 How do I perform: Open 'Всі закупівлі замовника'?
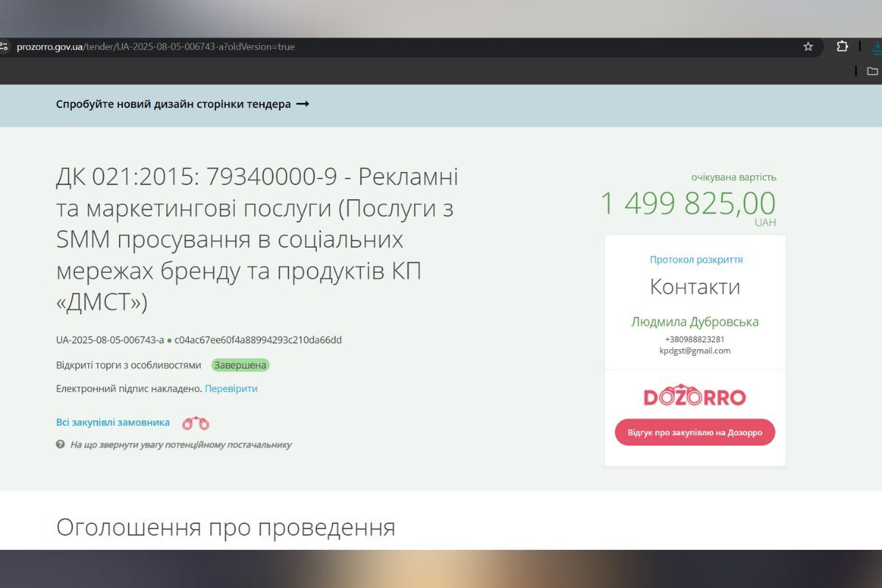coord(112,422)
